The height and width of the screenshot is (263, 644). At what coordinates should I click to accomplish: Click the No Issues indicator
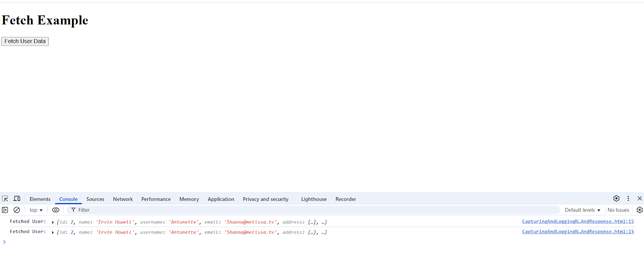tap(618, 210)
